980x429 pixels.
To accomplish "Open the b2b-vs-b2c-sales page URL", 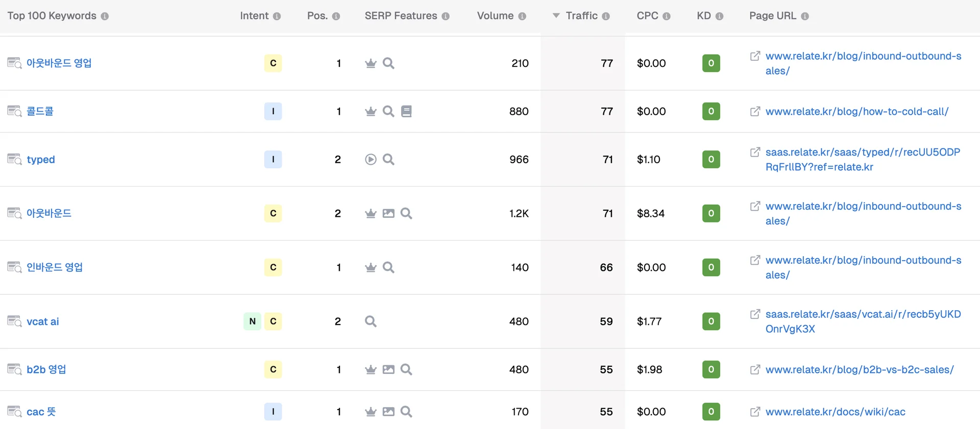I will click(x=859, y=369).
